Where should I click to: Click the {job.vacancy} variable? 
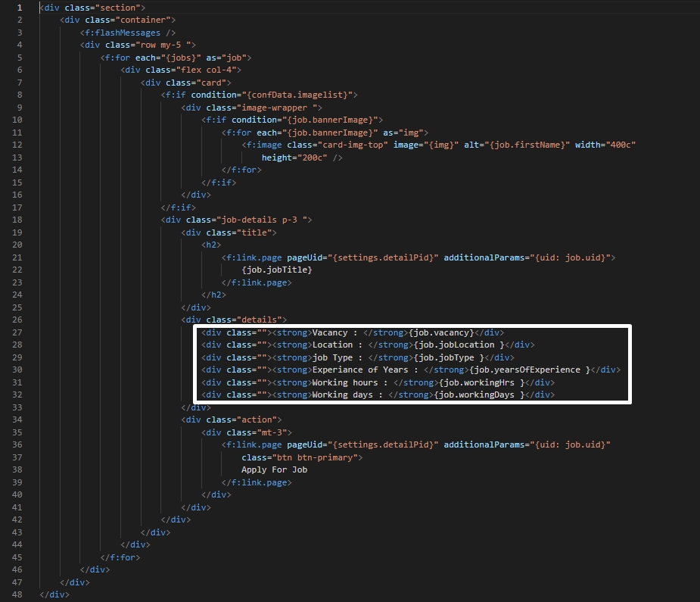click(440, 332)
